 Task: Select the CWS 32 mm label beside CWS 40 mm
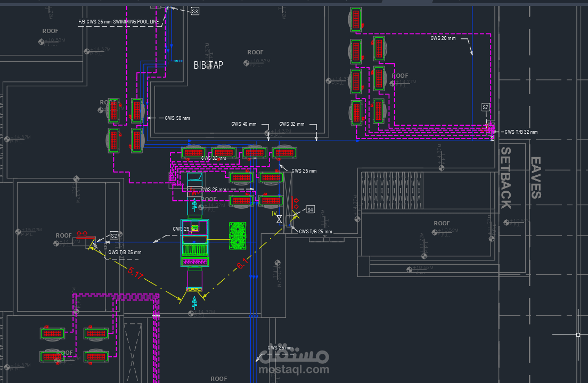point(292,124)
